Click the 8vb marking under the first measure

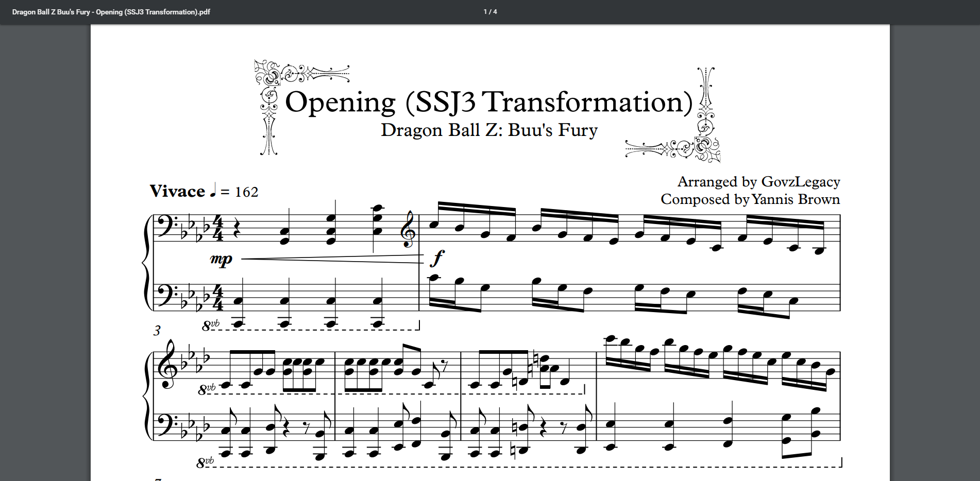(x=210, y=325)
